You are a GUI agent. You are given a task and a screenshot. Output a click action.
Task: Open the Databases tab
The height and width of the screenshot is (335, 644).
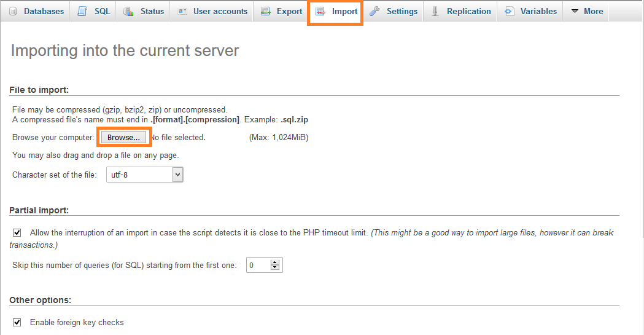click(x=36, y=11)
